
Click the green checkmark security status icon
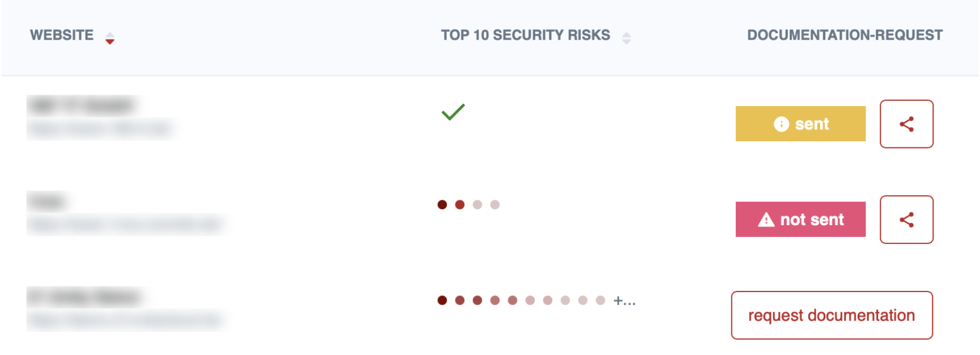point(453,112)
